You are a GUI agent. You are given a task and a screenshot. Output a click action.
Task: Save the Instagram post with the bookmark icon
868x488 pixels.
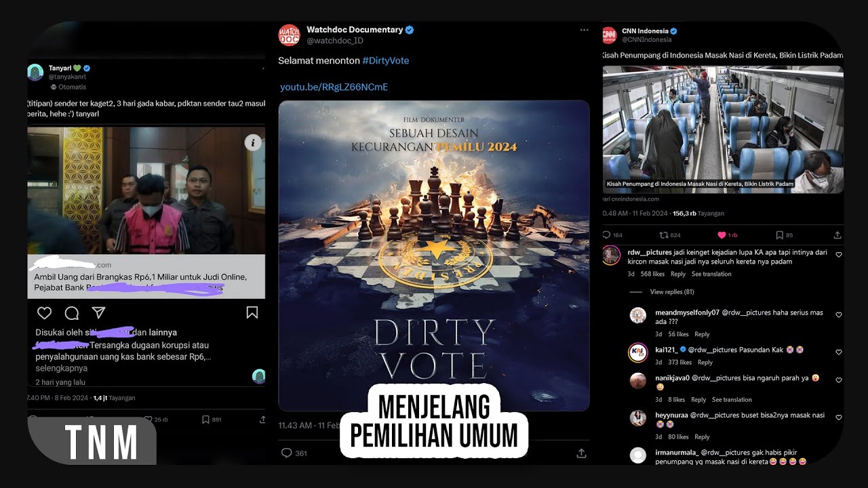pos(252,312)
